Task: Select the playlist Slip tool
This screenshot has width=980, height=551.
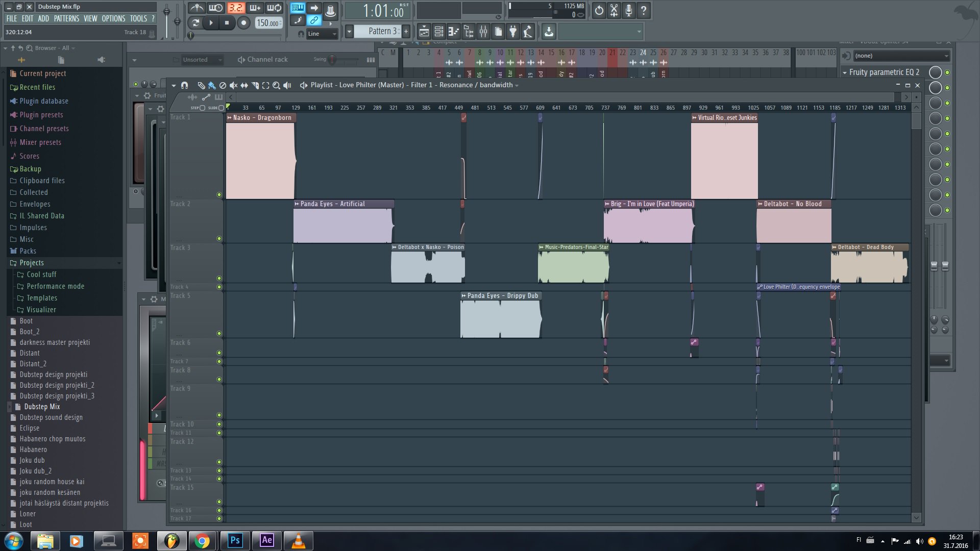Action: tap(244, 85)
